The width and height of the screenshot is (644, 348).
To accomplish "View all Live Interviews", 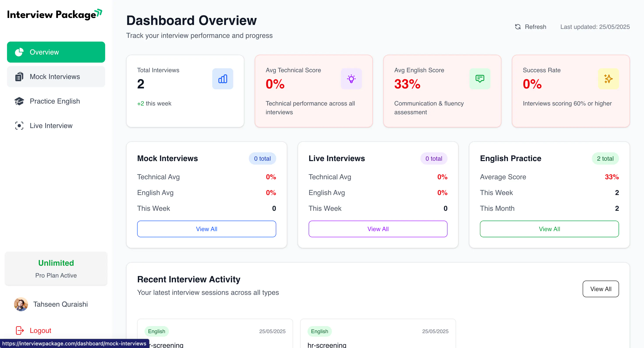I will point(378,229).
